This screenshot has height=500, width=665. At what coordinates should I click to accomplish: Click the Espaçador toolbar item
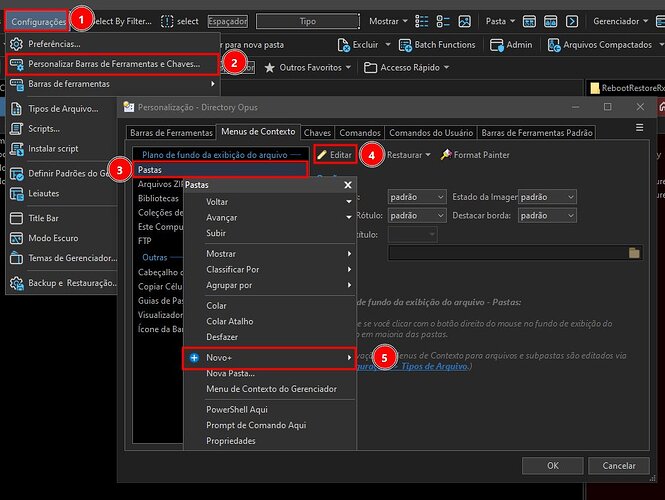(x=228, y=21)
